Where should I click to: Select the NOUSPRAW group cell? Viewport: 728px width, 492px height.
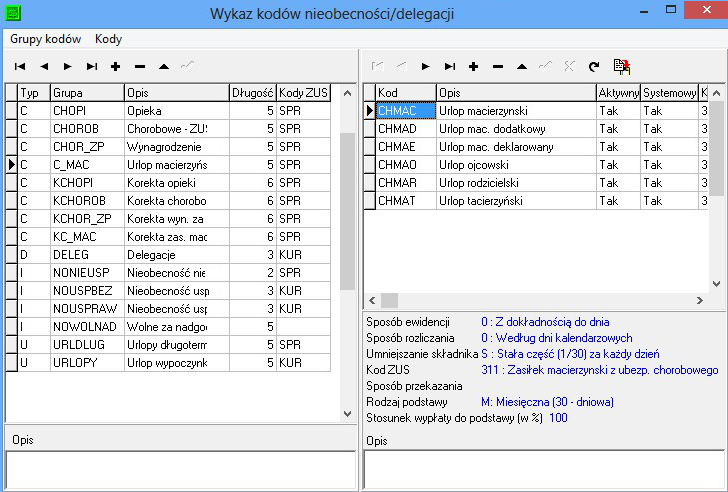(x=87, y=309)
